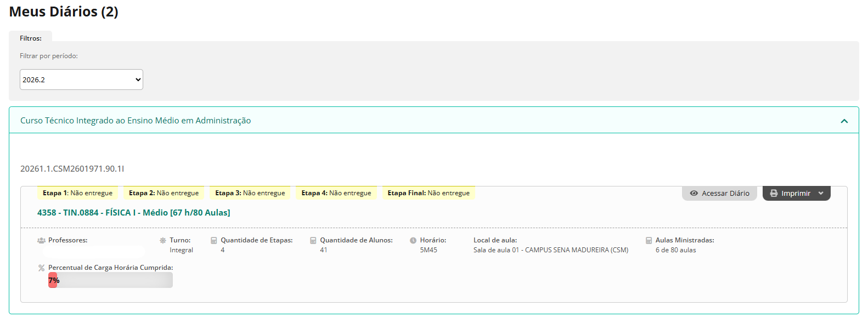The image size is (868, 317).
Task: Click the Etapa 1 status badge
Action: 77,193
